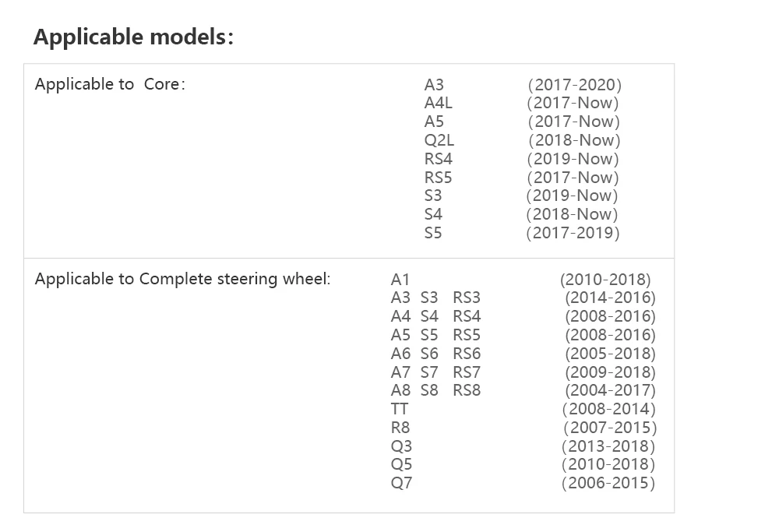Click the TT model entry
The image size is (779, 532).
(400, 409)
